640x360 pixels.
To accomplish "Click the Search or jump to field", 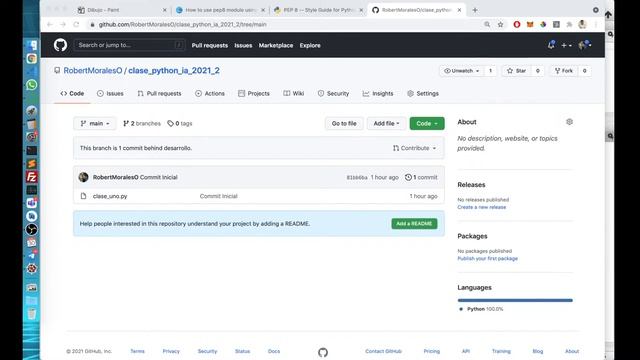I will (129, 45).
